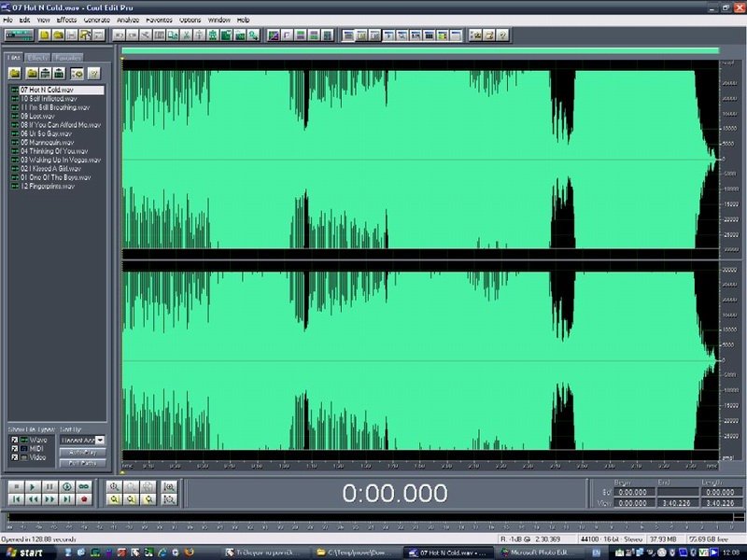The width and height of the screenshot is (747, 560).
Task: Click the Stop transport button
Action: click(15, 486)
